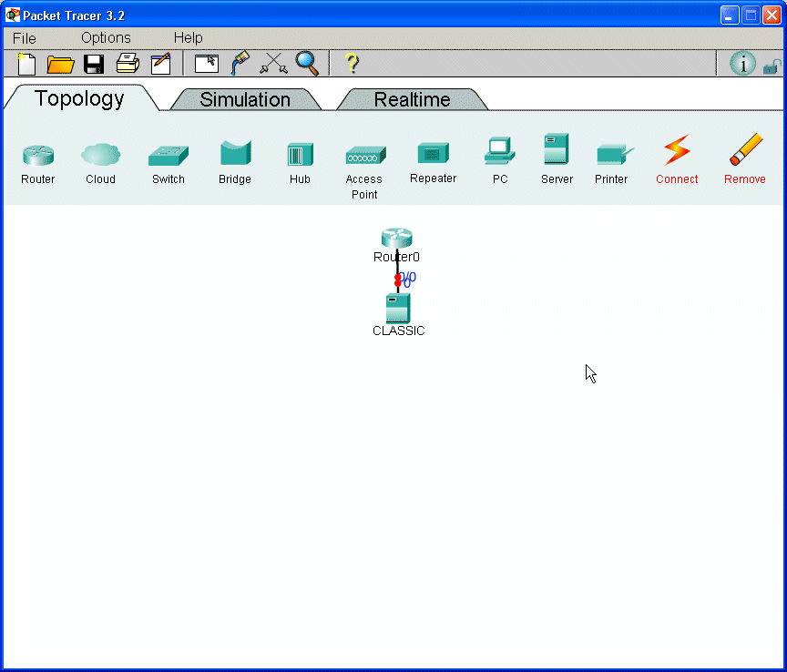
Task: Open the Help menu
Action: click(189, 38)
